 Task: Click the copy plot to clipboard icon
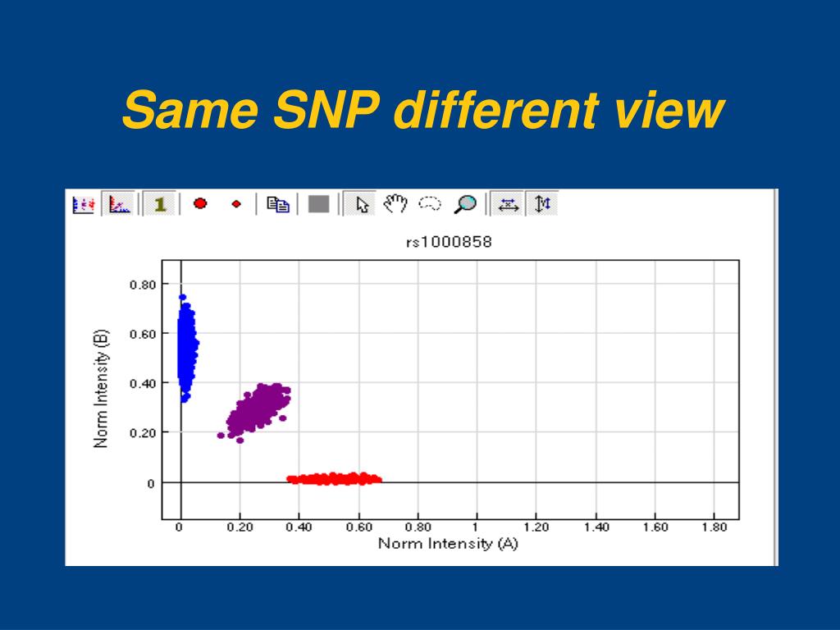pyautogui.click(x=278, y=204)
